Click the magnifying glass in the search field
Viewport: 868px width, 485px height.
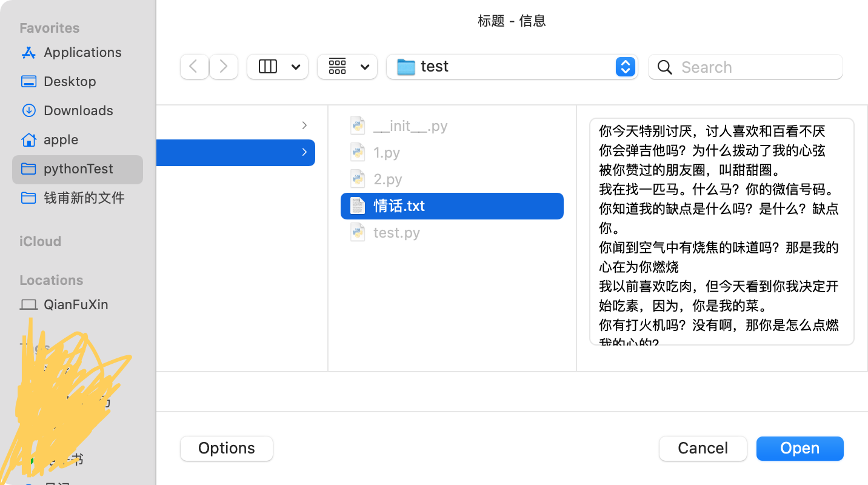664,67
